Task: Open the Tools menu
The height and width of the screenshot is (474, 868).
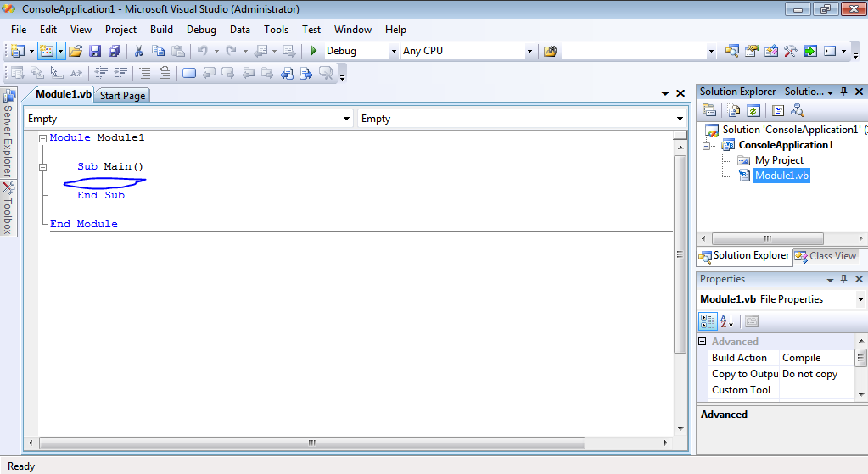Action: pos(277,30)
